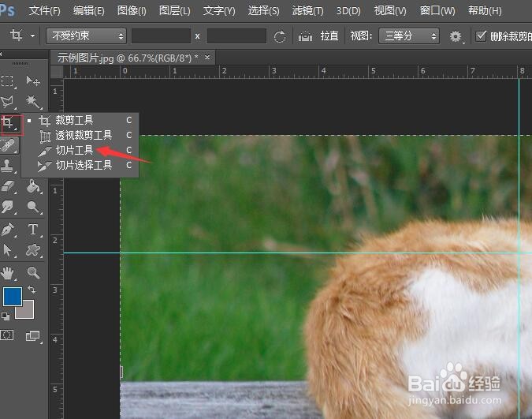Close the 示例图片.jpg document tab
Image resolution: width=532 pixels, height=419 pixels.
207,57
